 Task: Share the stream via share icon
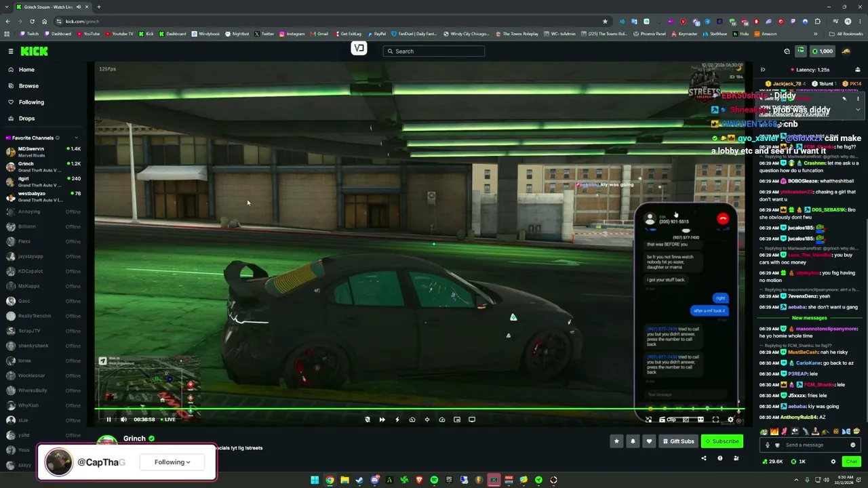704,458
